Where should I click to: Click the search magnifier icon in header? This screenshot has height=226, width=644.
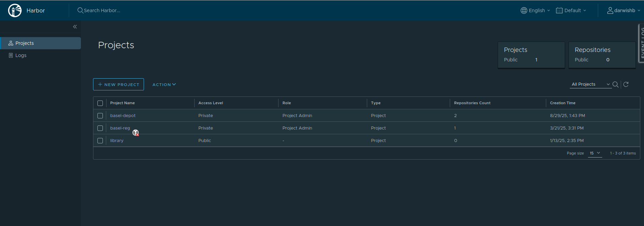coord(80,10)
